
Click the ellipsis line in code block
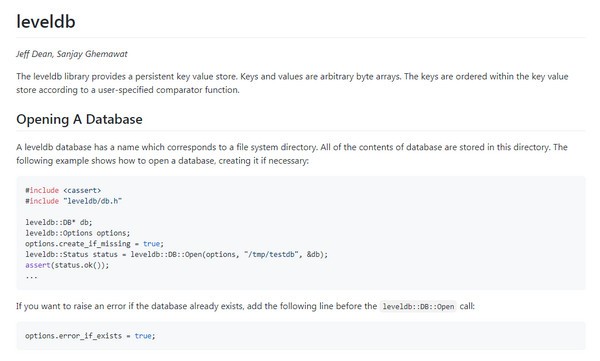[31, 276]
